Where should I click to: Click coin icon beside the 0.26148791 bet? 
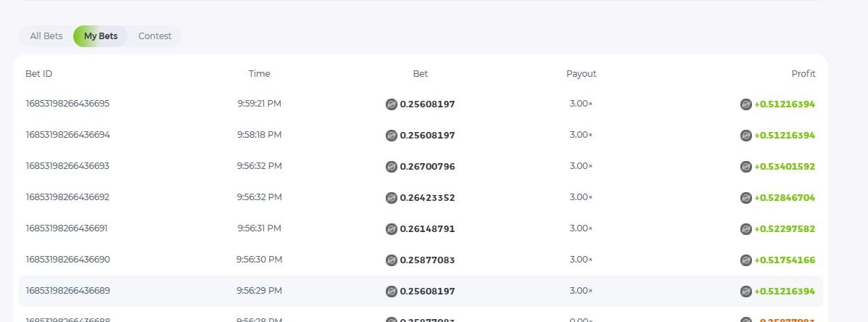[x=392, y=229]
